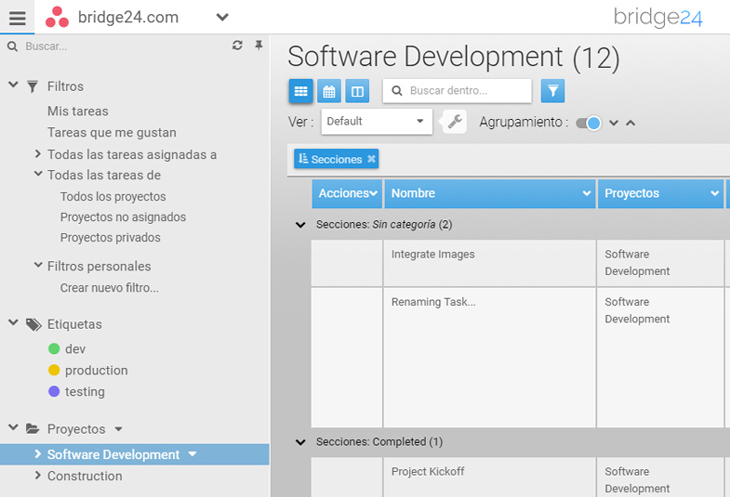Image resolution: width=730 pixels, height=497 pixels.
Task: Collapse Todas las tareas de
Action: coord(38,174)
